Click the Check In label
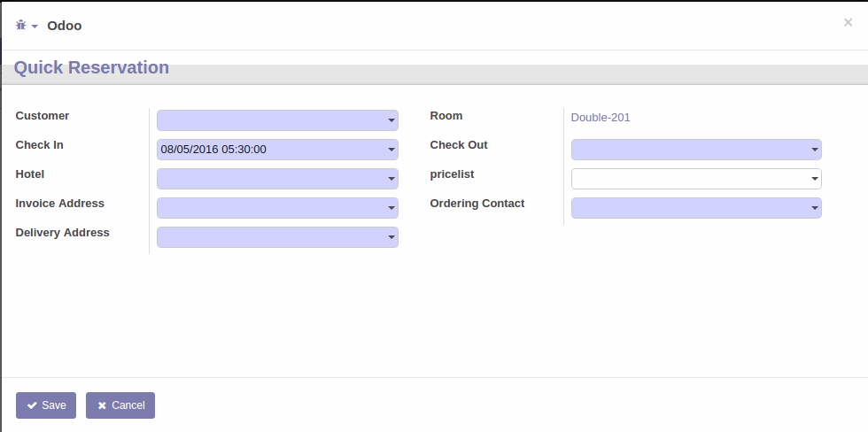 39,145
